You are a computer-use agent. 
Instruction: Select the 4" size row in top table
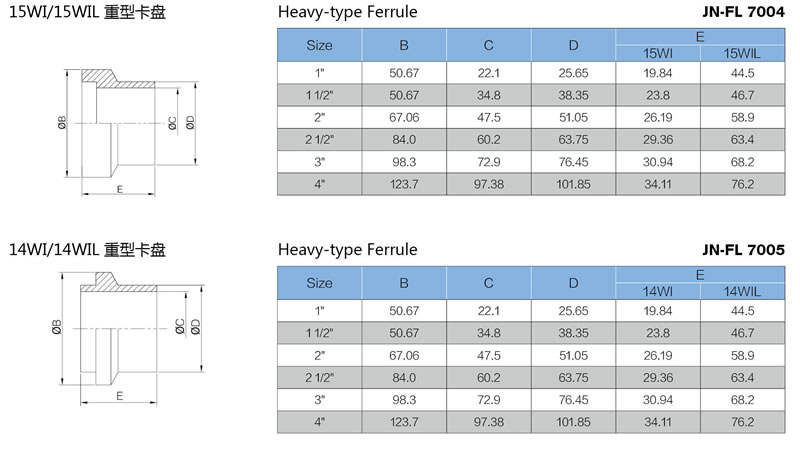tap(531, 184)
